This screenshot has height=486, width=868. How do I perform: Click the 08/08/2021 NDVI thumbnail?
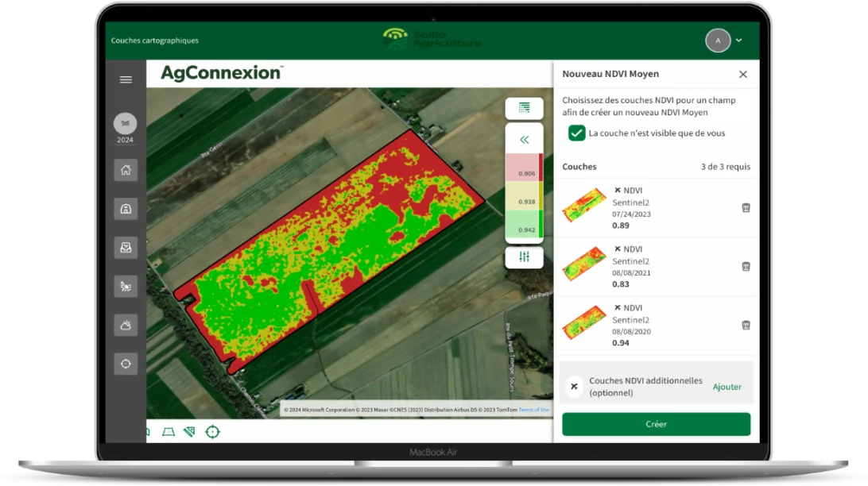(x=584, y=264)
